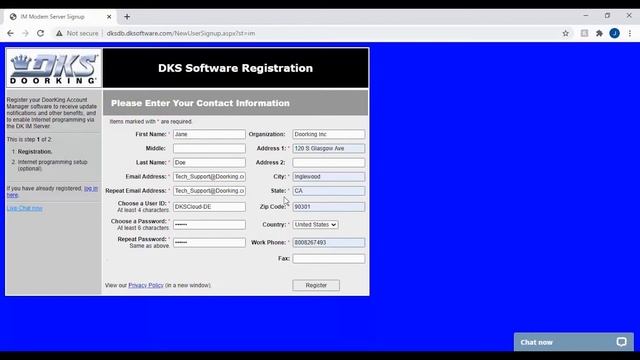Open the extensions puzzle icon
This screenshot has width=640, height=360.
point(599,33)
